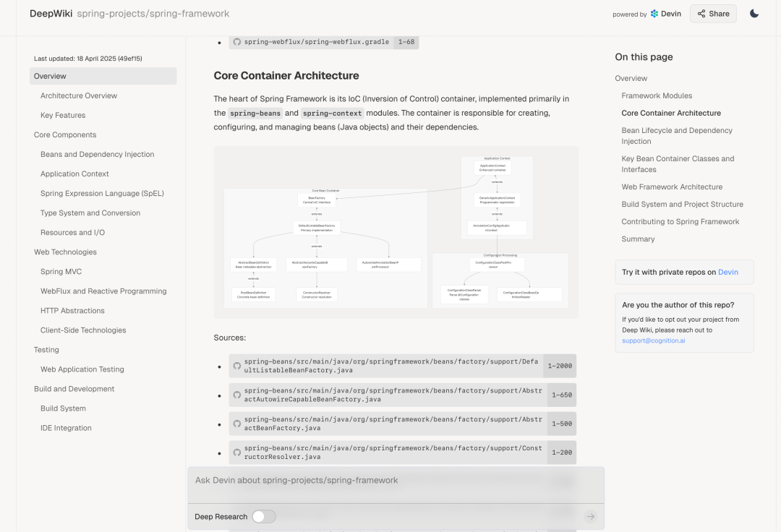Open Type System and Conversion page
Image resolution: width=781 pixels, height=532 pixels.
point(90,213)
